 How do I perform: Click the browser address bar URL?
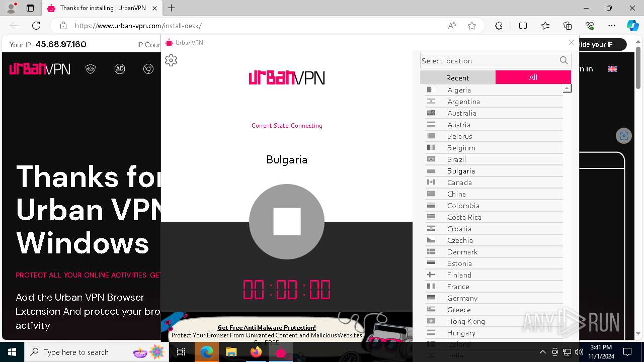point(138,26)
